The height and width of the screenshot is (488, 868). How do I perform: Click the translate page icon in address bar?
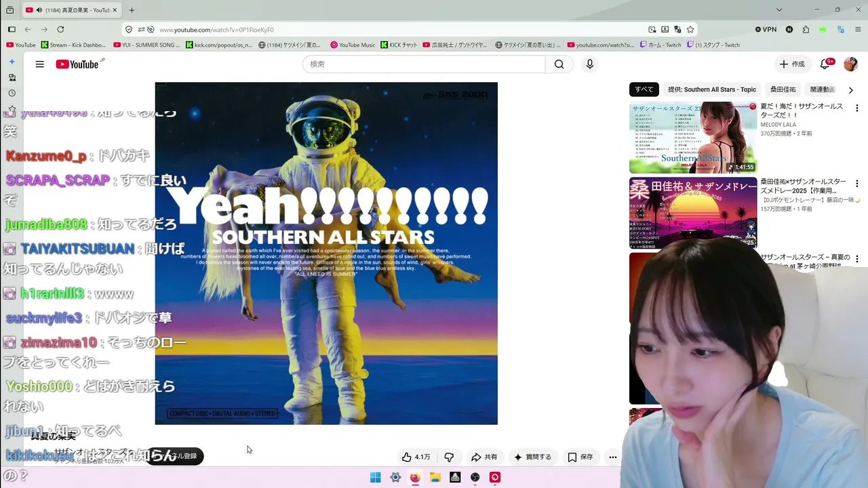[677, 29]
